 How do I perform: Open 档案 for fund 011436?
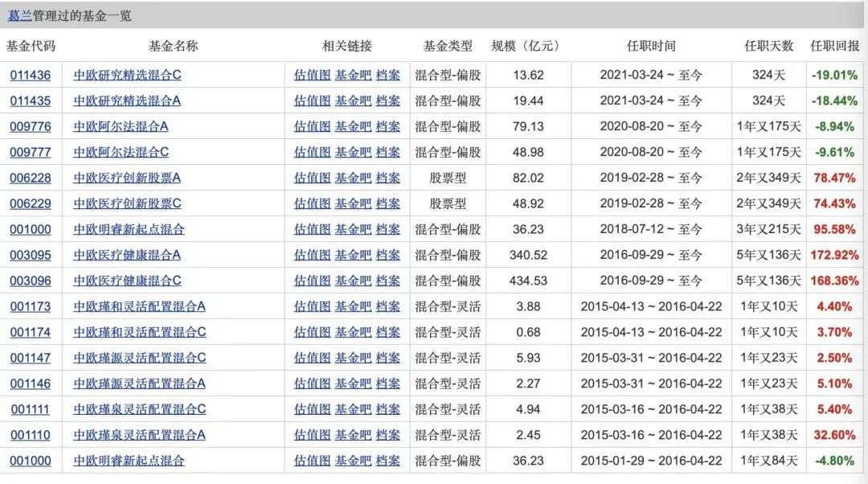387,76
